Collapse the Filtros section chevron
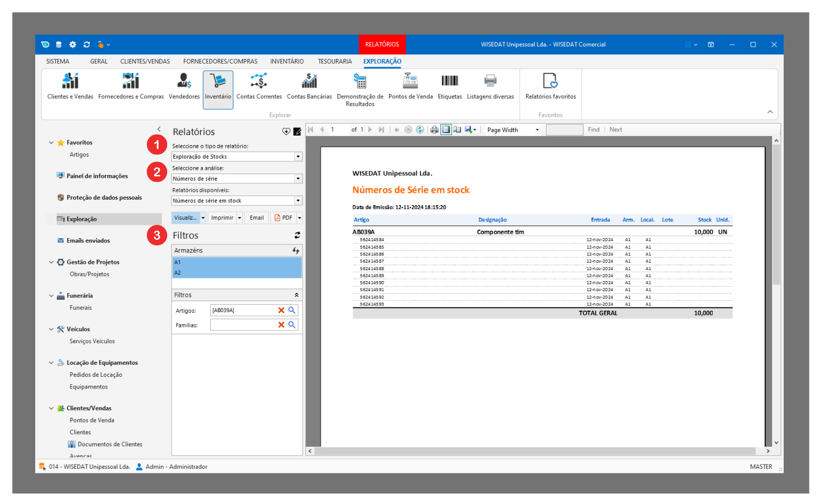821x504 pixels. tap(296, 295)
